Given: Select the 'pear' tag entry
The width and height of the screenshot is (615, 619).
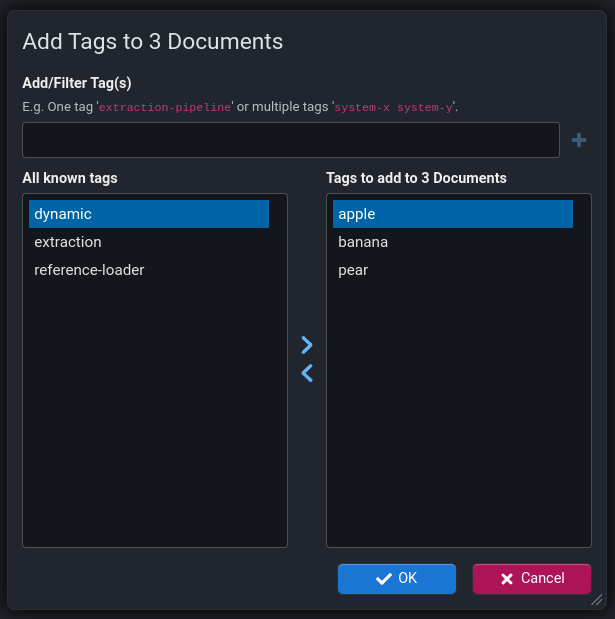Looking at the screenshot, I should (354, 270).
